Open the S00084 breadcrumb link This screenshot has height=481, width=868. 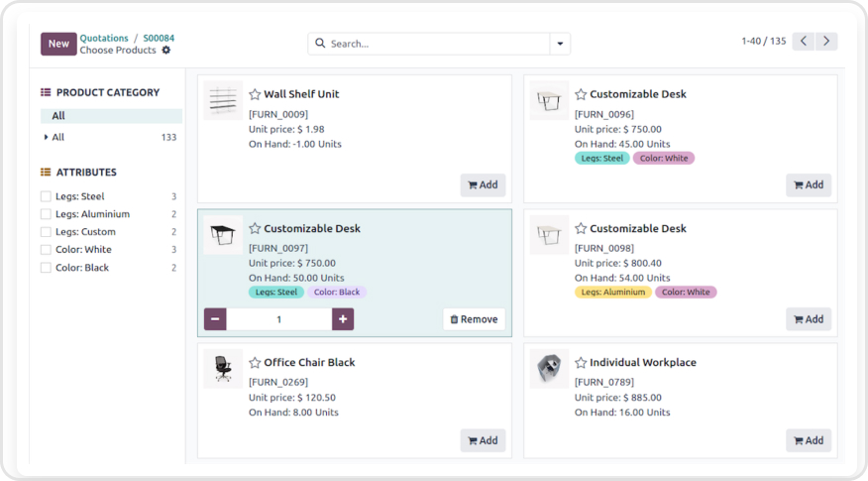[159, 38]
